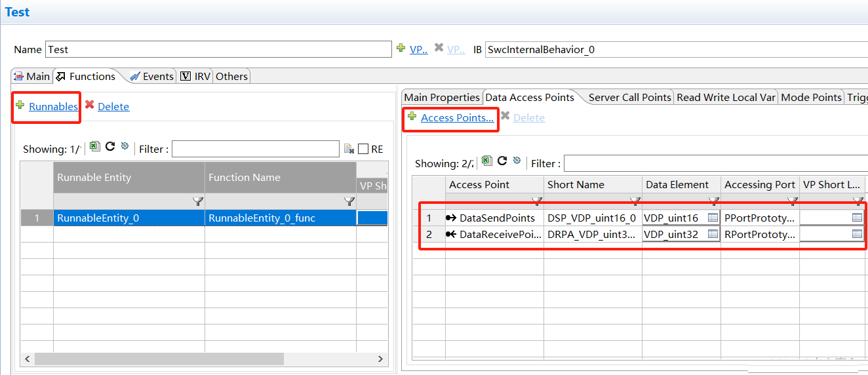Open the Server Call Points tab

(x=629, y=98)
